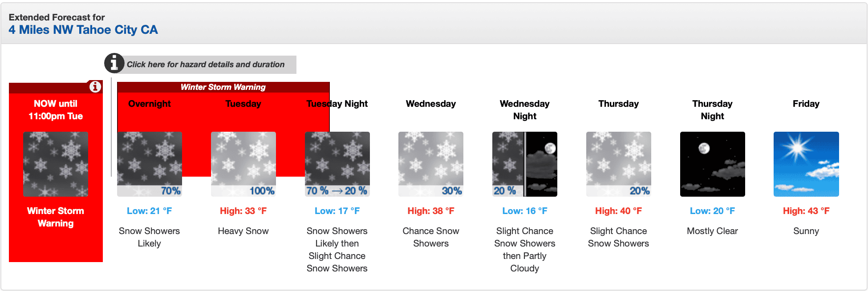The width and height of the screenshot is (868, 291).
Task: Click Thursday Night mostly clear moon icon
Action: click(713, 164)
